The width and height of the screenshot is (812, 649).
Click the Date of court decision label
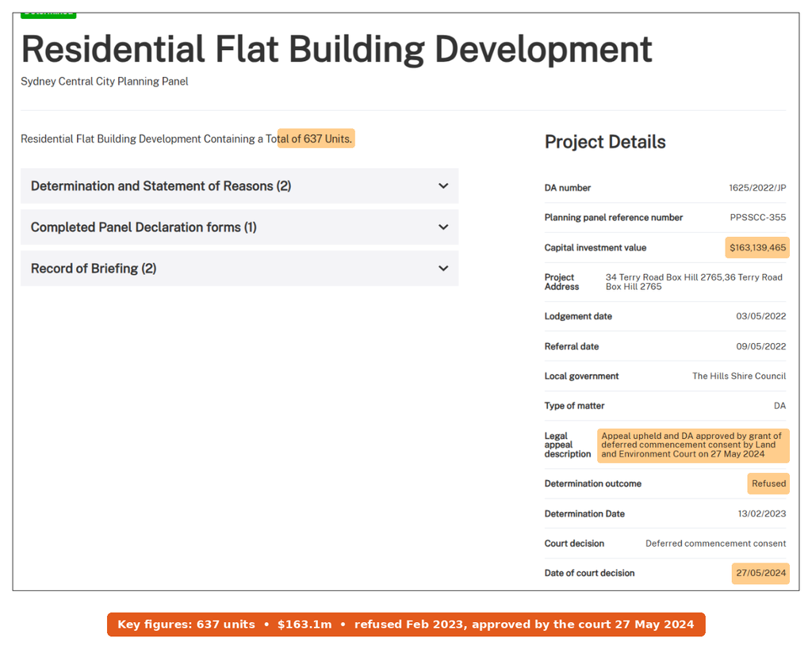tap(589, 573)
